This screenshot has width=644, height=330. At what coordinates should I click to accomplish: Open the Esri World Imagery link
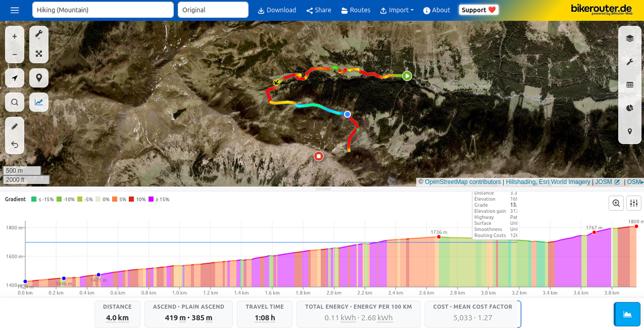coord(563,182)
